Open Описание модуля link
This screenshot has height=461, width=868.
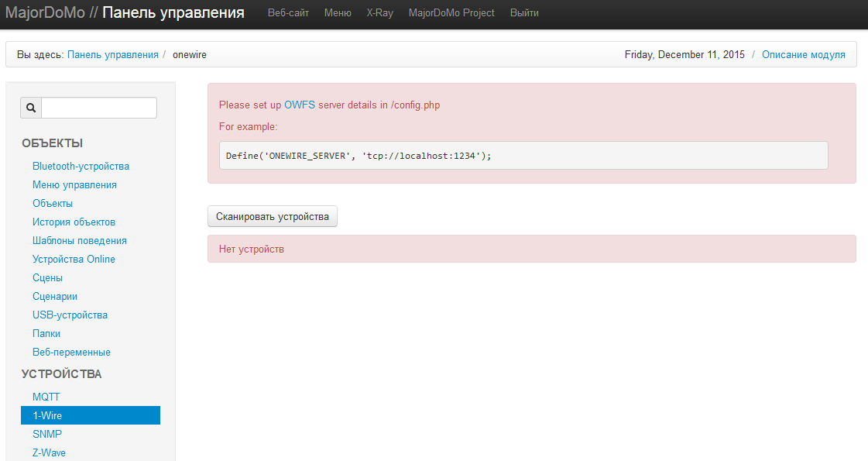click(x=803, y=55)
